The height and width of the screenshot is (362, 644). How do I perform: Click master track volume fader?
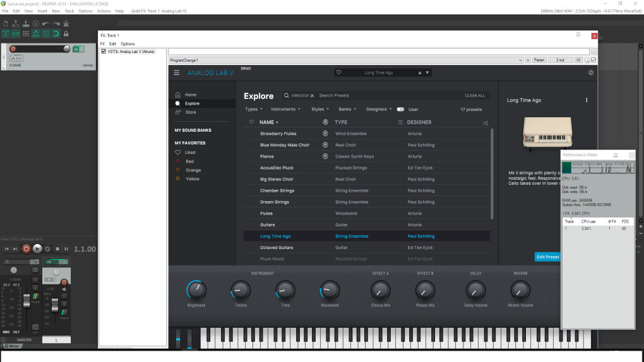[27, 301]
